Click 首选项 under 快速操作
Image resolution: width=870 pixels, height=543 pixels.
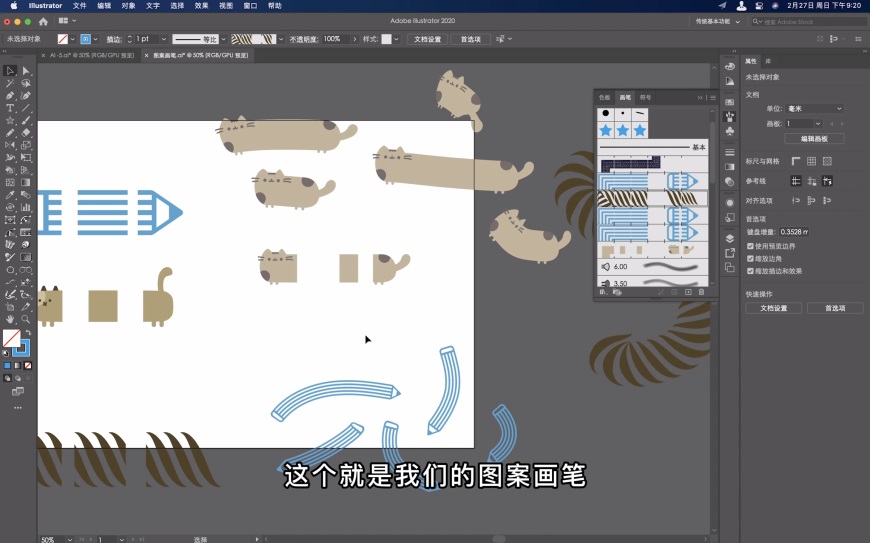835,308
